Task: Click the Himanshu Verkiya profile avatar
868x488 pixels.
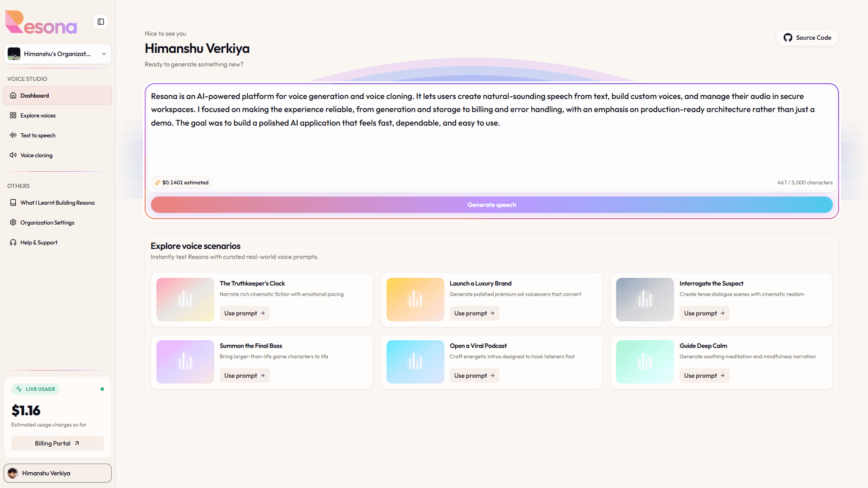Action: pos(13,473)
